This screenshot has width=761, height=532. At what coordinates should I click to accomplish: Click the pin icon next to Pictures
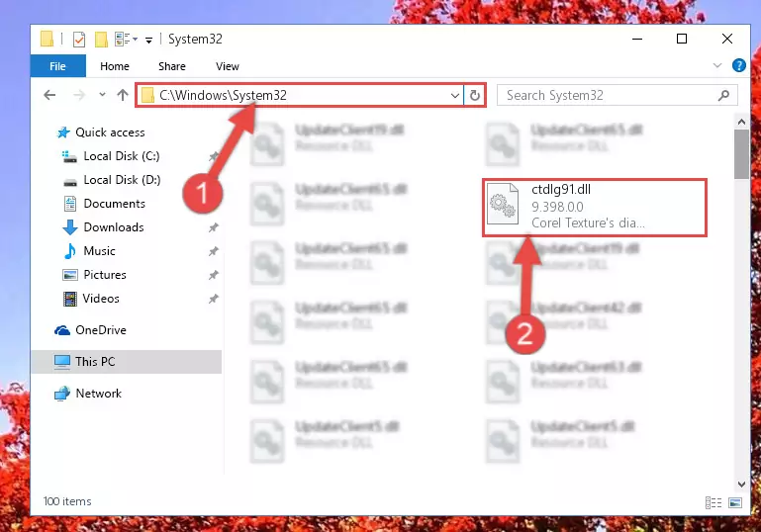(213, 275)
